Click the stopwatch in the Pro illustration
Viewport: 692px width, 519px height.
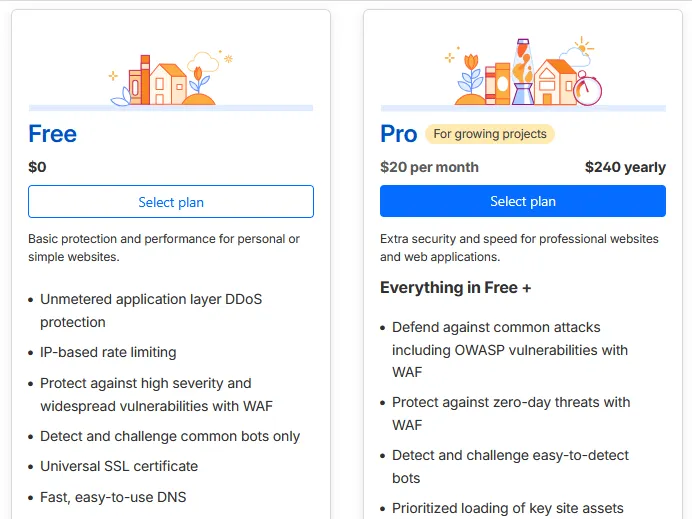pos(589,89)
